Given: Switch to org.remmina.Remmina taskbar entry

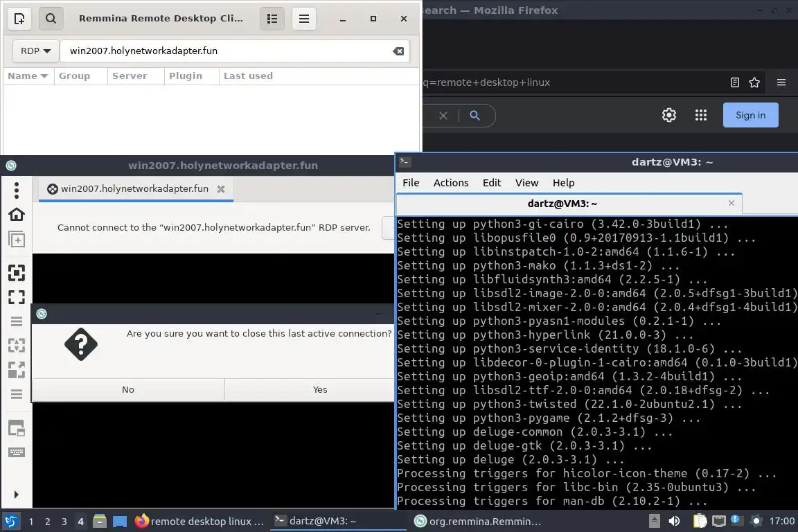Looking at the screenshot, I should coord(477,522).
